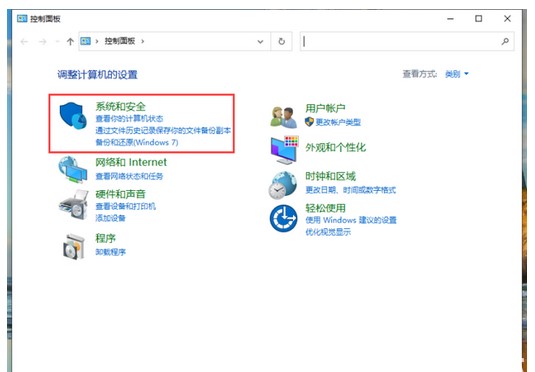Viewport: 535px width, 372px height.
Task: Click the 更改帐户类型 link
Action: click(x=338, y=122)
